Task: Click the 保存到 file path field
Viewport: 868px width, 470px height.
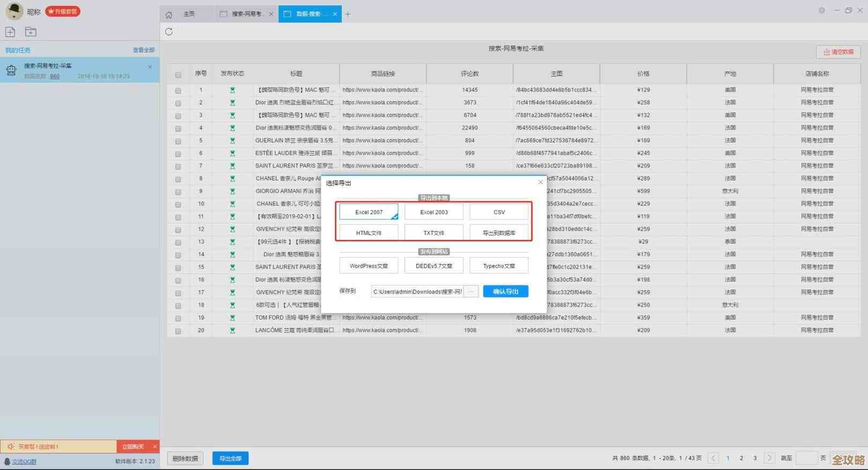Action: click(417, 292)
